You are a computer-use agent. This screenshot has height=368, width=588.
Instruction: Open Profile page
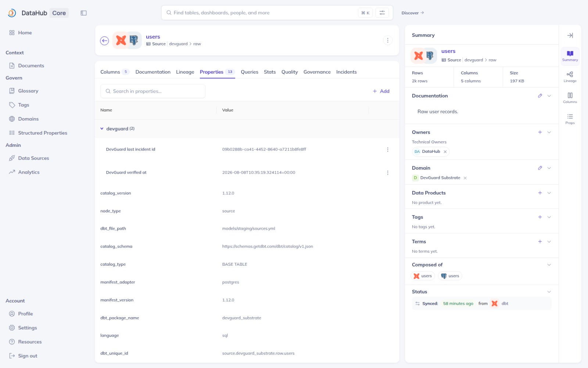click(x=25, y=314)
